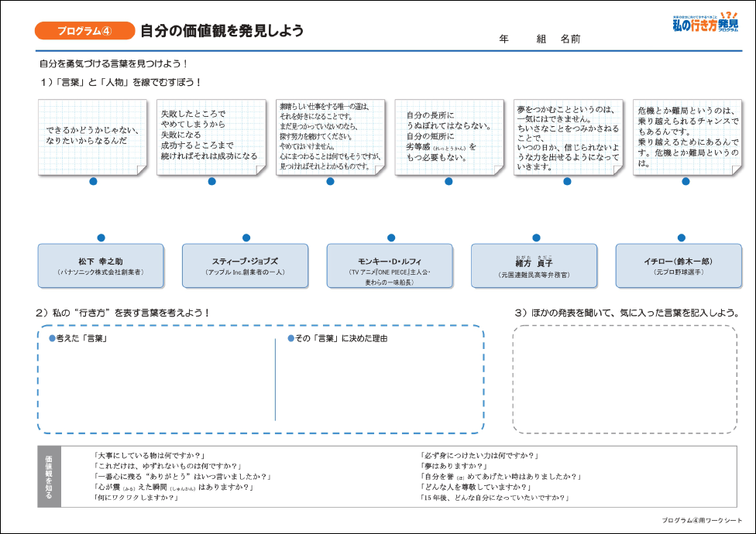The image size is (756, 534).
Task: Select the 自分の長所に quote card
Action: point(448,137)
